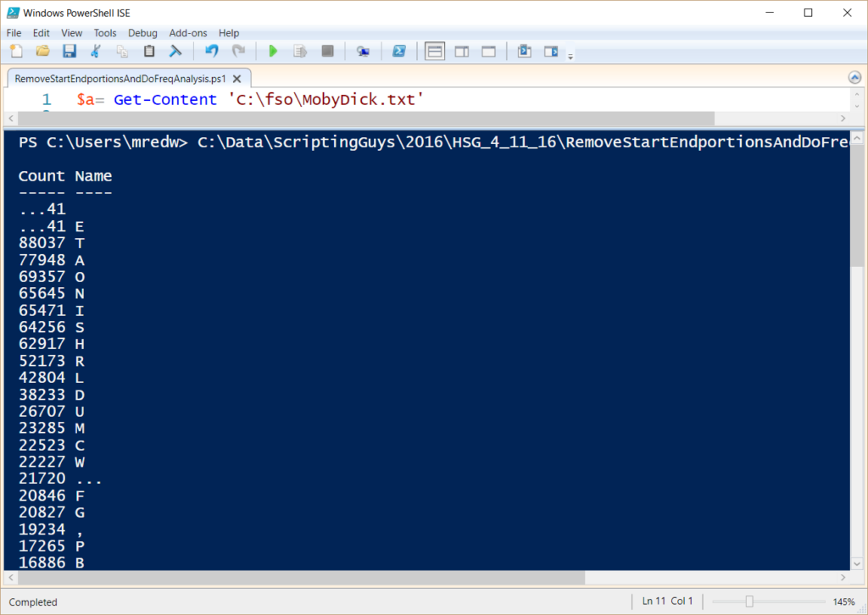Toggle the Command Add-on pane icon
This screenshot has width=868, height=615.
point(551,52)
